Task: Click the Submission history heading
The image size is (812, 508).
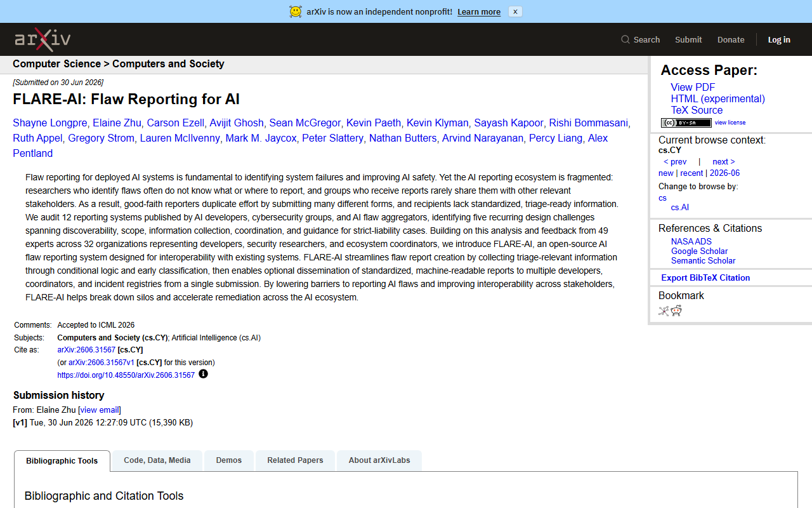Action: [58, 395]
